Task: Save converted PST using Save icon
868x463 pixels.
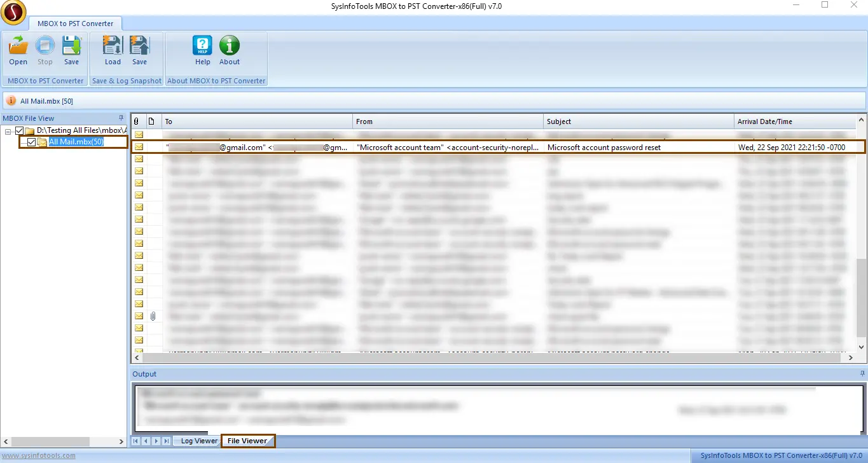Action: click(71, 50)
